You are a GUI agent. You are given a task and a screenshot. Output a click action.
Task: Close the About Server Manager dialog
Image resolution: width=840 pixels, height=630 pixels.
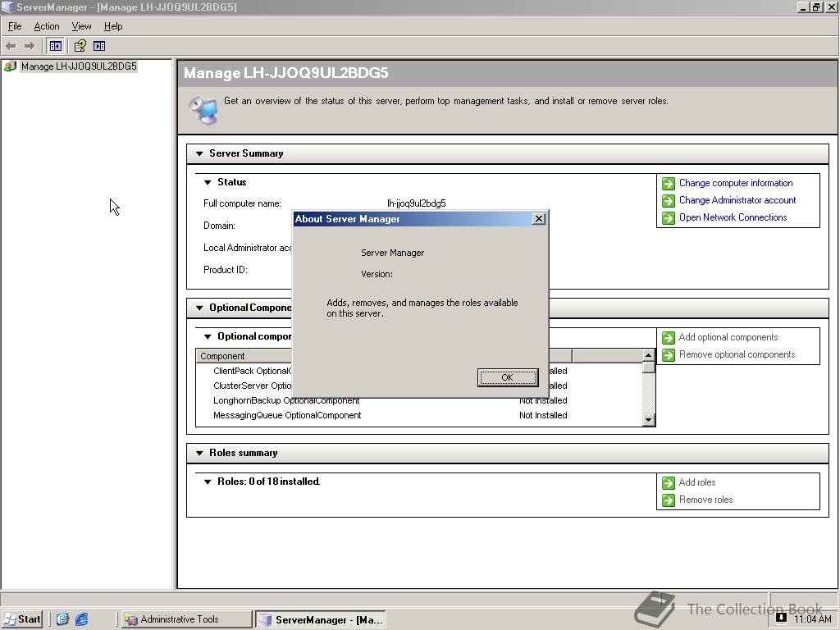click(x=539, y=218)
